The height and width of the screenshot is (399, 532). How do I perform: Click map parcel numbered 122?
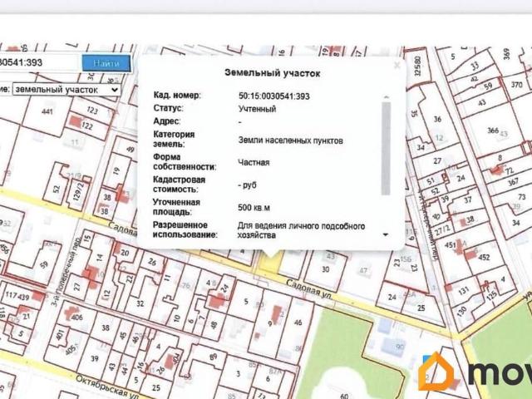(86, 126)
